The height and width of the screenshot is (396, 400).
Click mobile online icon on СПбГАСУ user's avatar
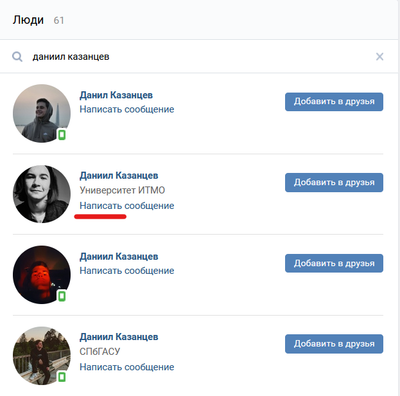(x=62, y=377)
